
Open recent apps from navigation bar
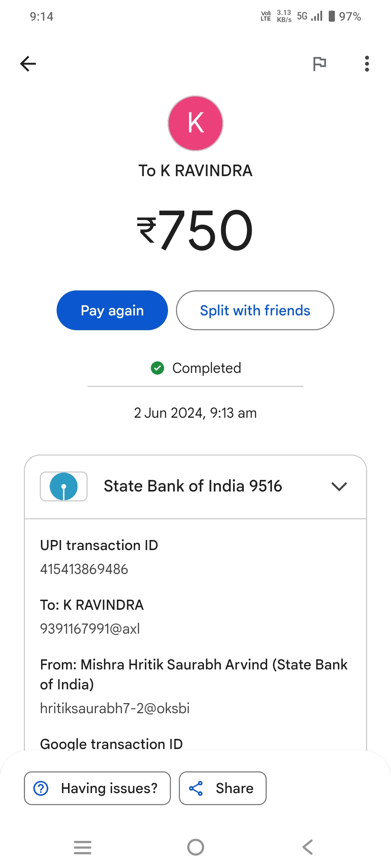click(x=83, y=847)
